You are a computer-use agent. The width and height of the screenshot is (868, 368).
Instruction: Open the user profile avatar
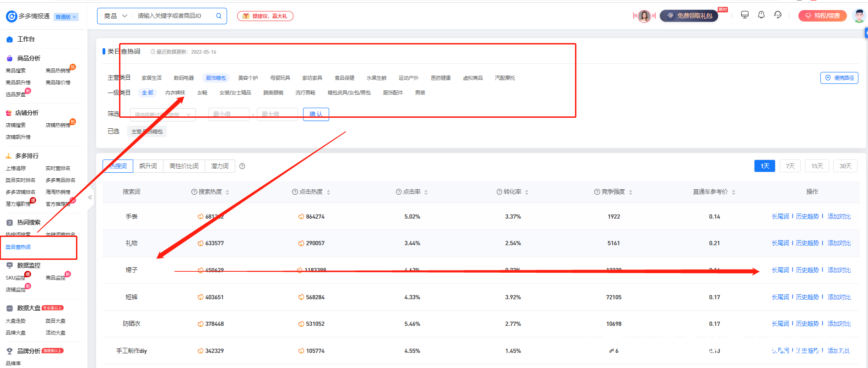[859, 16]
